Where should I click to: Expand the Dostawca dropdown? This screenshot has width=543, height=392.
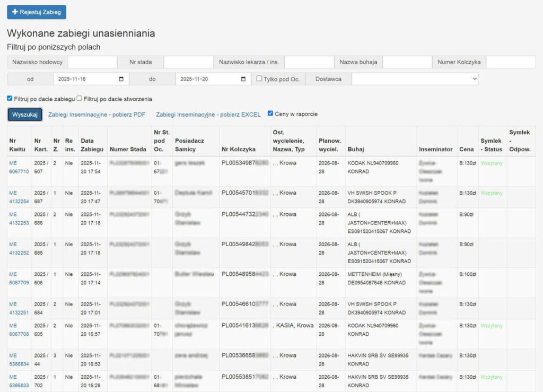point(415,79)
